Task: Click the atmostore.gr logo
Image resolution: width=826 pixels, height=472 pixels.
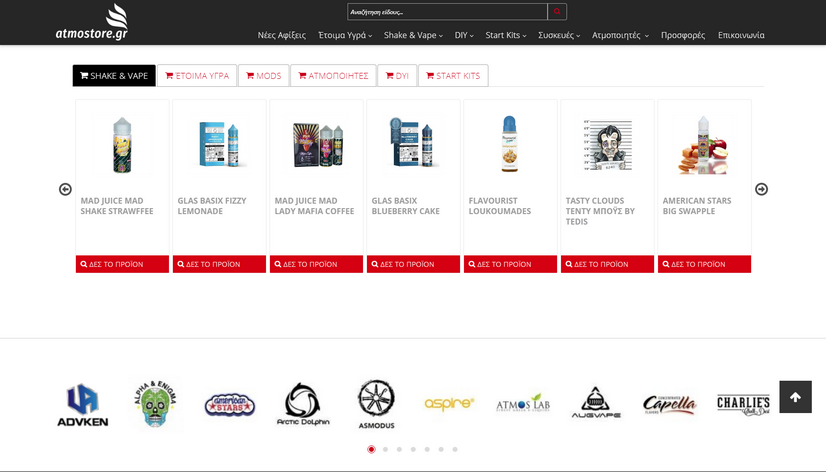Action: [x=92, y=22]
